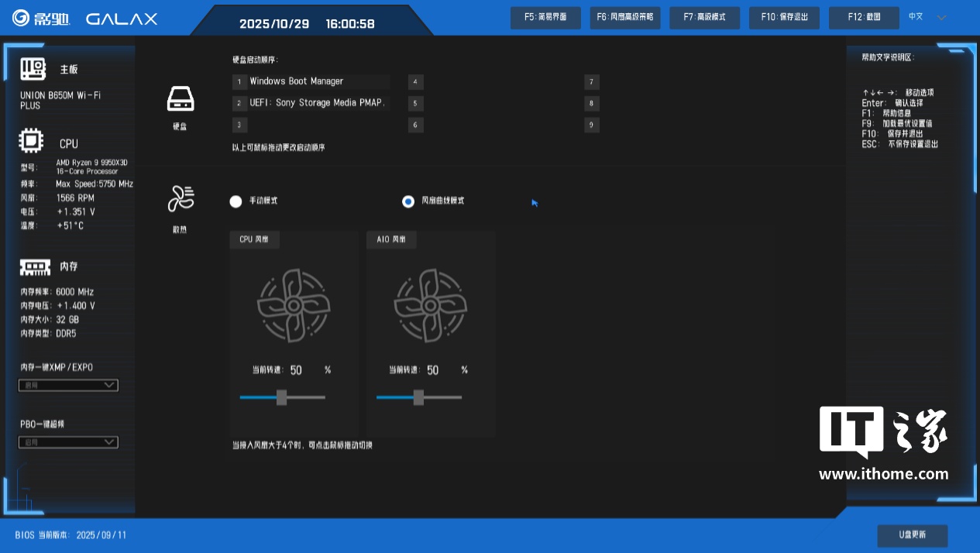Click the hard disk 硬盘 icon
The image size is (980, 553).
(x=180, y=100)
